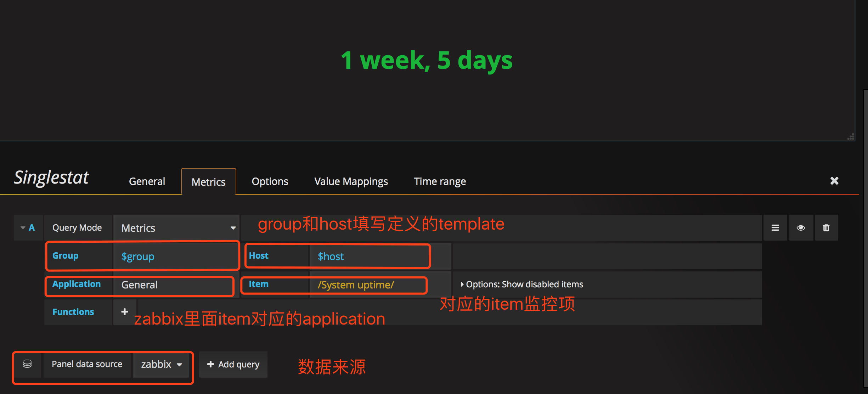Open the query row hamburger menu

click(x=775, y=228)
